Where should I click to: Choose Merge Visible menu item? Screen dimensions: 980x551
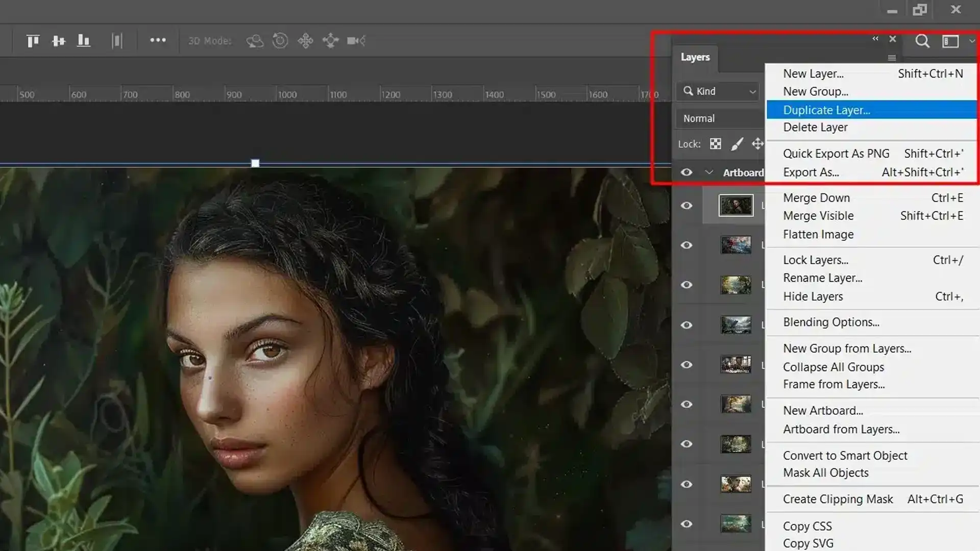point(873,216)
